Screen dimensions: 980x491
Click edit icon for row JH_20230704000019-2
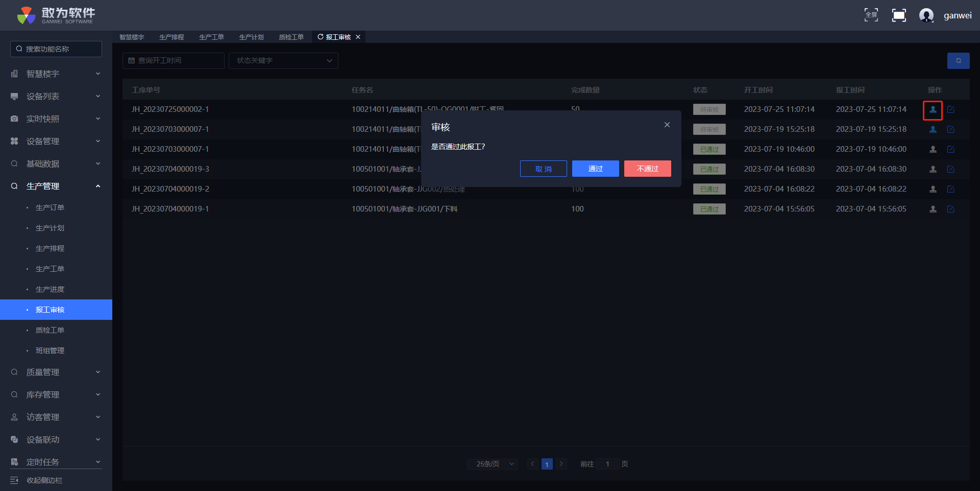pyautogui.click(x=951, y=189)
